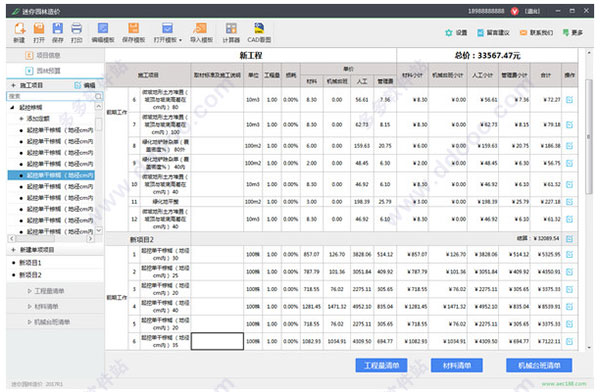Click the 打印 (Print) icon

(77, 28)
